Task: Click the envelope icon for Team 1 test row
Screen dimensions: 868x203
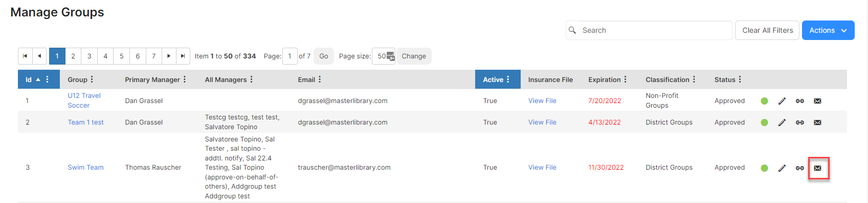Action: tap(817, 123)
